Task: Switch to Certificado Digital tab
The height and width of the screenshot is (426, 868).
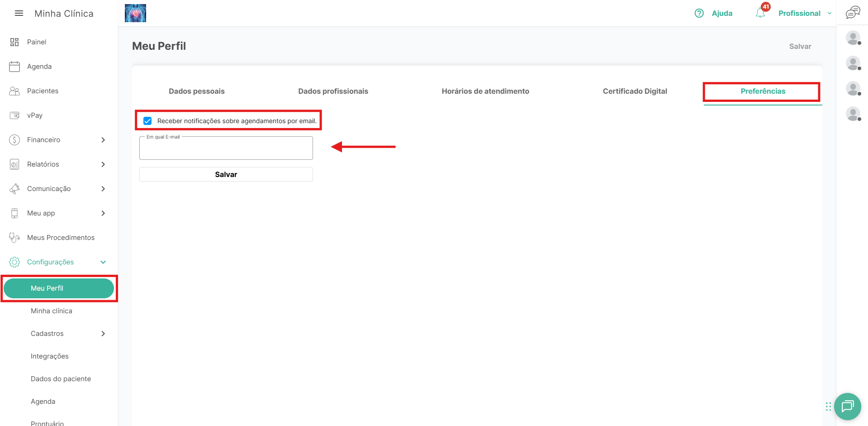Action: point(635,91)
